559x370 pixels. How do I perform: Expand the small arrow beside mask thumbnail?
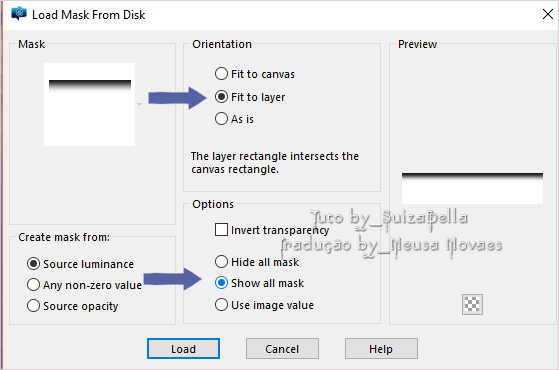tap(139, 104)
